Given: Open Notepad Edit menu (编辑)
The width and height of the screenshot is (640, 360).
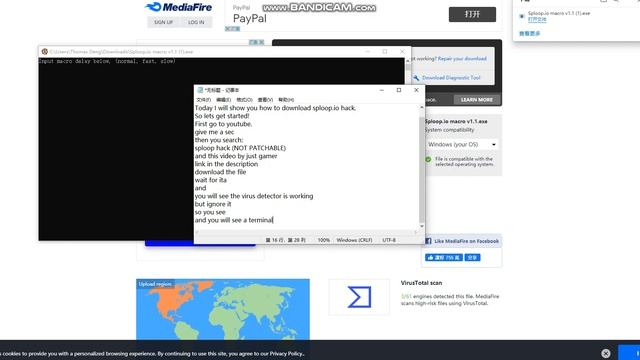Looking at the screenshot, I should pyautogui.click(x=224, y=100).
